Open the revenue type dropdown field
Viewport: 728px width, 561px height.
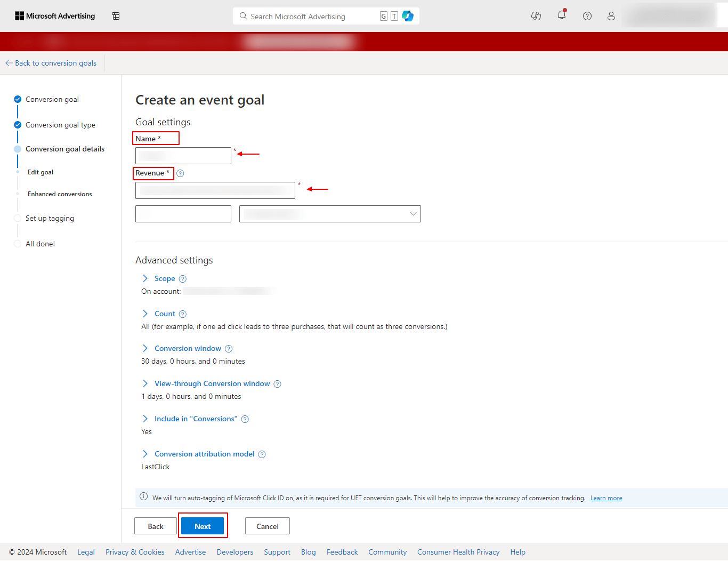[x=215, y=190]
